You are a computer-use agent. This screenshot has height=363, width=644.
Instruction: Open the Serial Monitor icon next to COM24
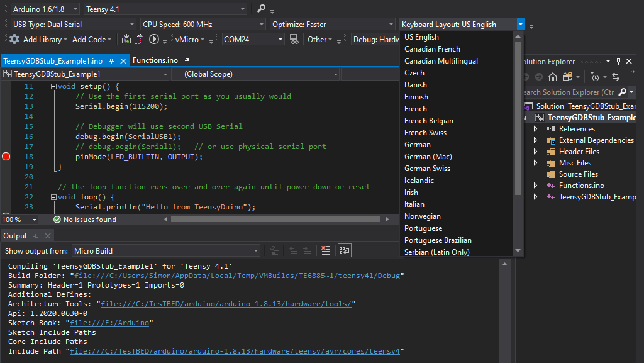[x=294, y=39]
